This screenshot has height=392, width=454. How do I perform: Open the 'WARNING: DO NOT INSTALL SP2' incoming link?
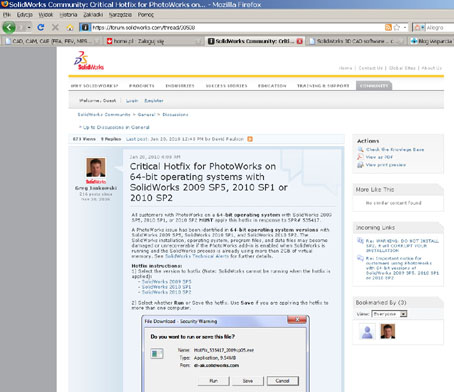coord(402,246)
